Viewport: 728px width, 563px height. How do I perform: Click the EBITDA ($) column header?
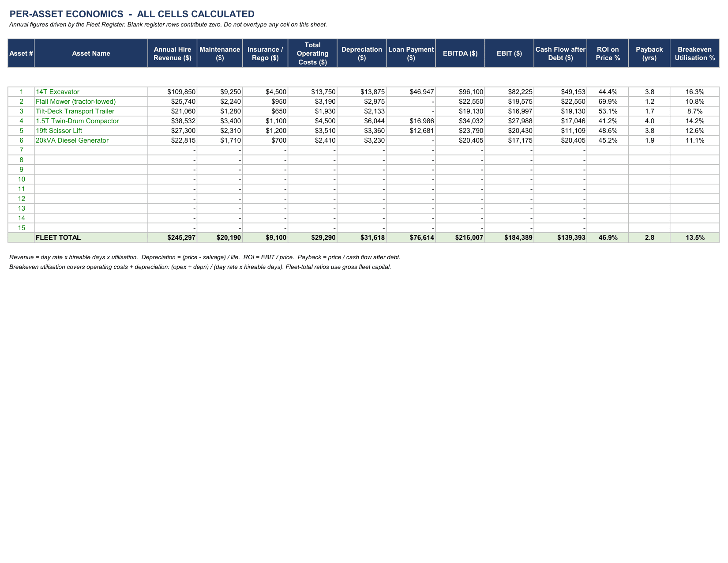pyautogui.click(x=460, y=53)
